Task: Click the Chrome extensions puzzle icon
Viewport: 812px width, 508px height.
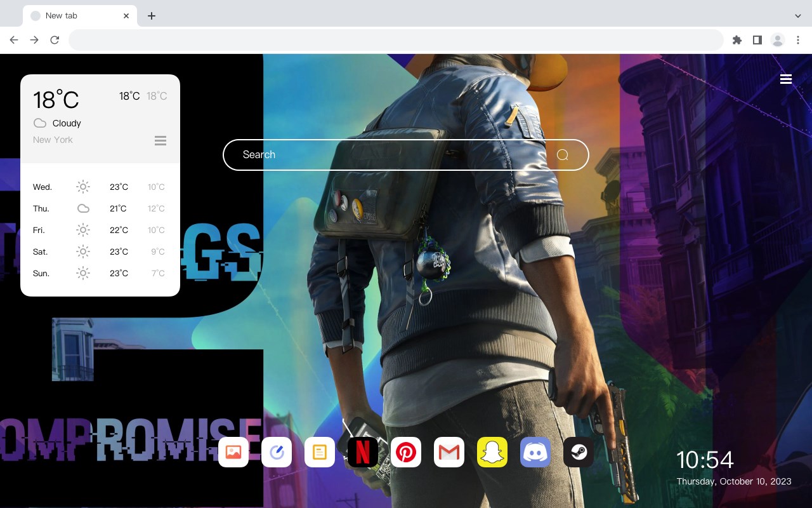Action: click(737, 40)
